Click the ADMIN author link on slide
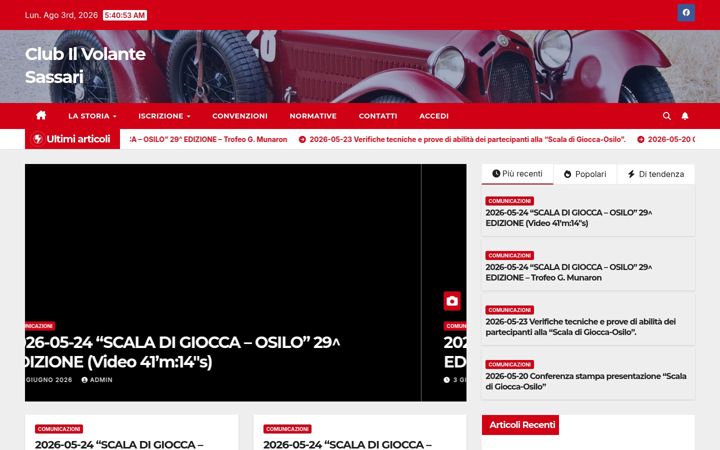 pyautogui.click(x=97, y=380)
